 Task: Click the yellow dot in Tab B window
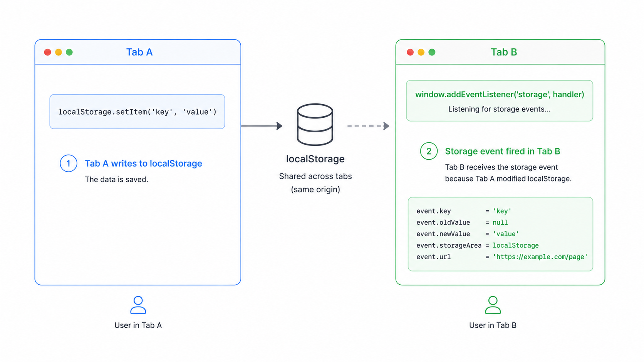[x=421, y=52]
